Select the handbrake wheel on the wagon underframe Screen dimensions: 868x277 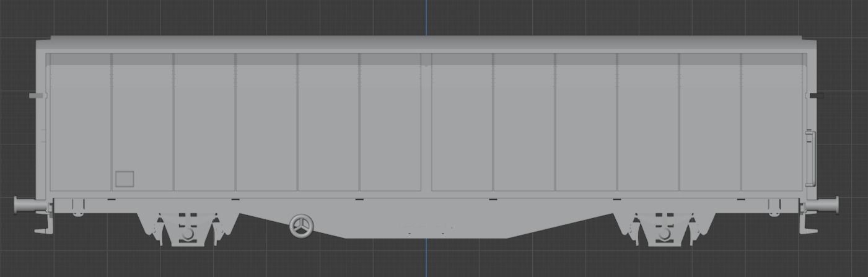(302, 226)
